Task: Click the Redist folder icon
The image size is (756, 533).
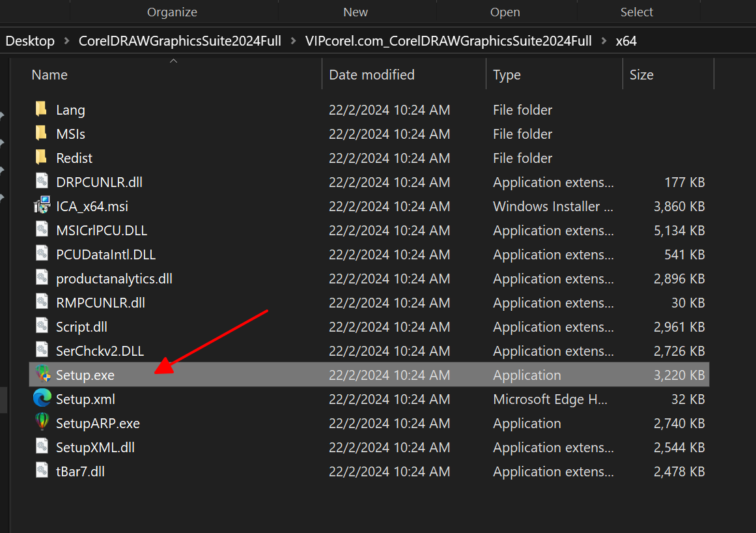Action: pos(42,157)
